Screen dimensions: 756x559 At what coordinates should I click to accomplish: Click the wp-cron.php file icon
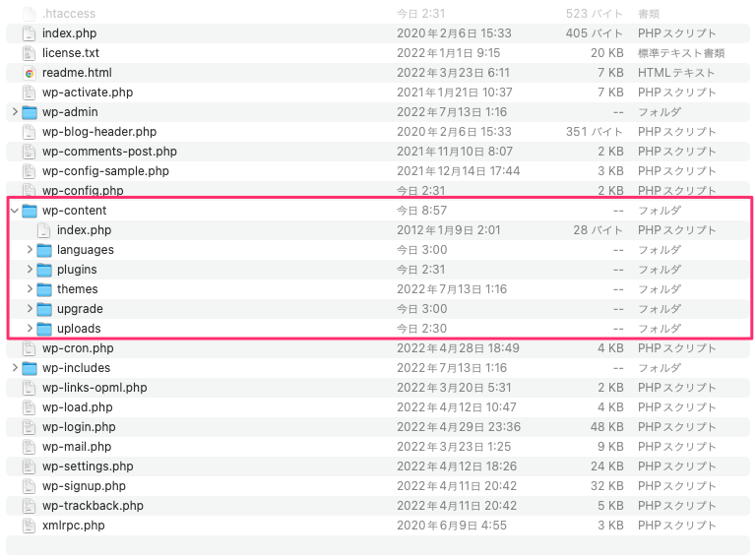point(30,348)
